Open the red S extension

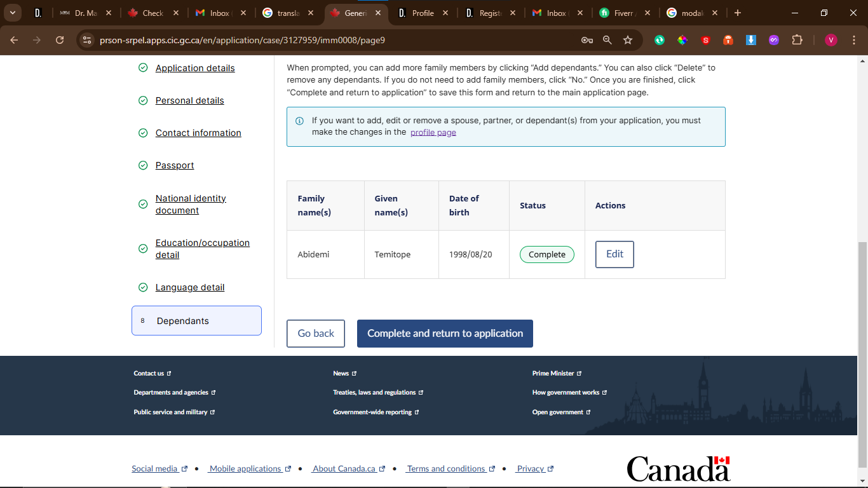[705, 40]
